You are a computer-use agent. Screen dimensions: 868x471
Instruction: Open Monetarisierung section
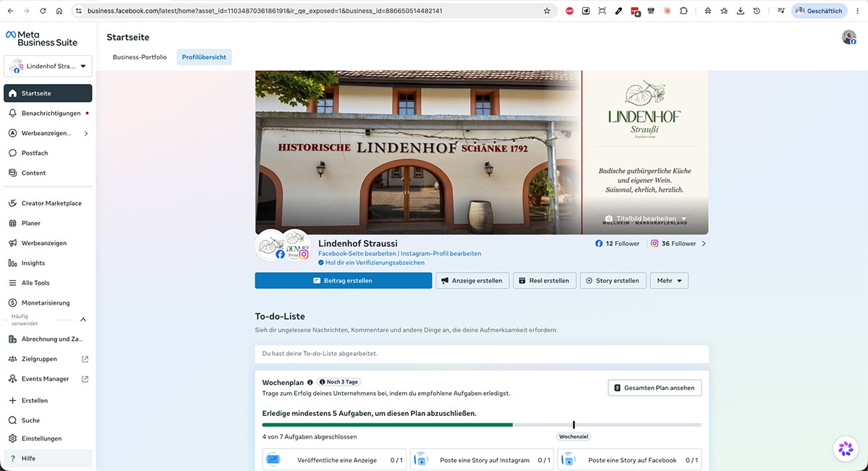48,302
